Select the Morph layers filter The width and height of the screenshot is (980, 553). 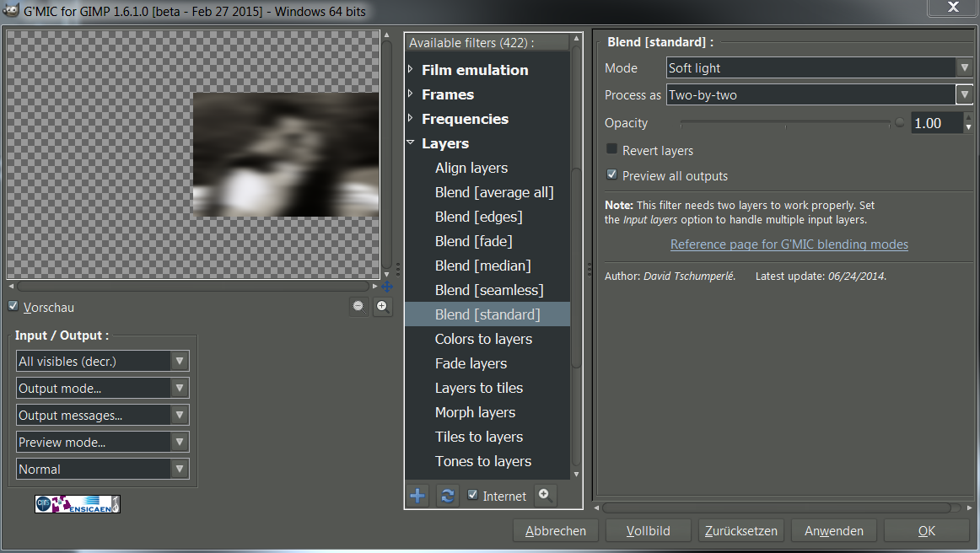point(475,412)
